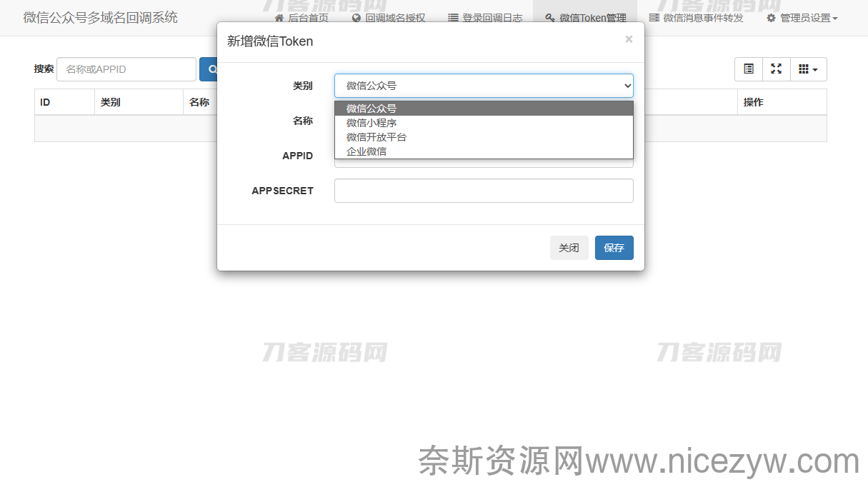868x487 pixels.
Task: Expand the 管理员设置 menu
Action: click(802, 18)
